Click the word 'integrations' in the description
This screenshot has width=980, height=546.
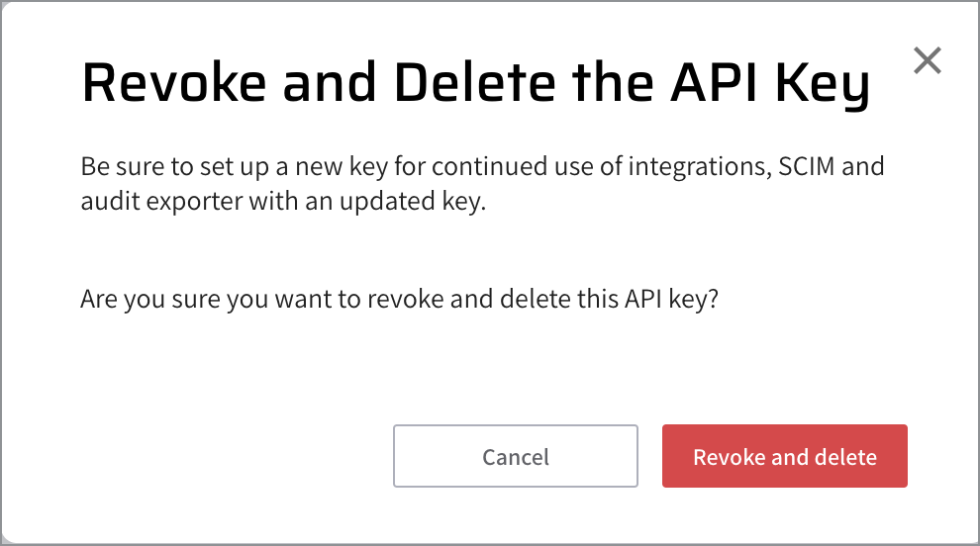[x=697, y=165]
